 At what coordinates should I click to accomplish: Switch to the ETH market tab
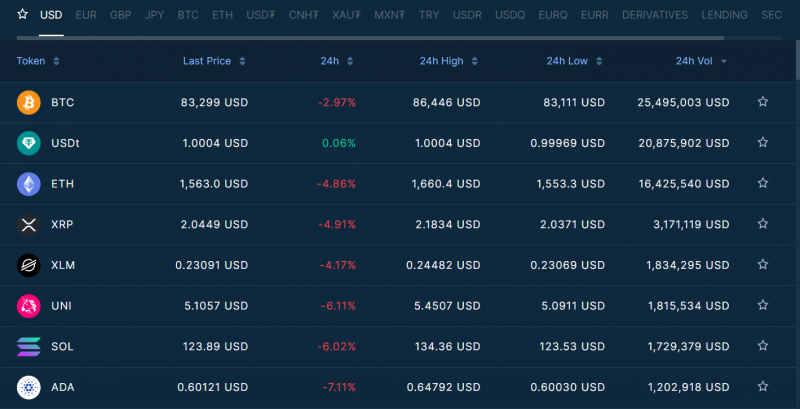(222, 15)
